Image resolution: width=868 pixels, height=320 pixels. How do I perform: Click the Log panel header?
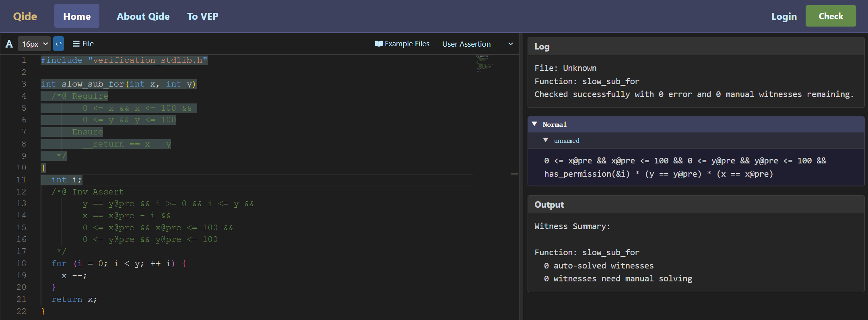tap(696, 46)
